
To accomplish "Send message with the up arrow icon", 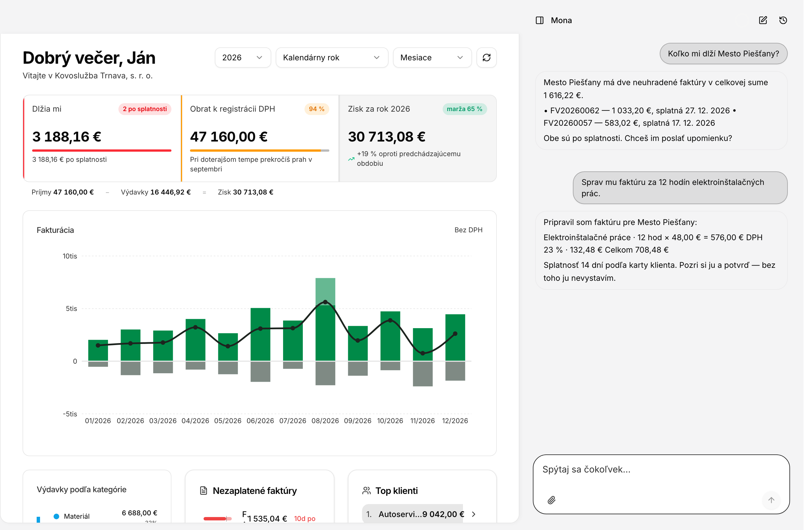I will [771, 500].
